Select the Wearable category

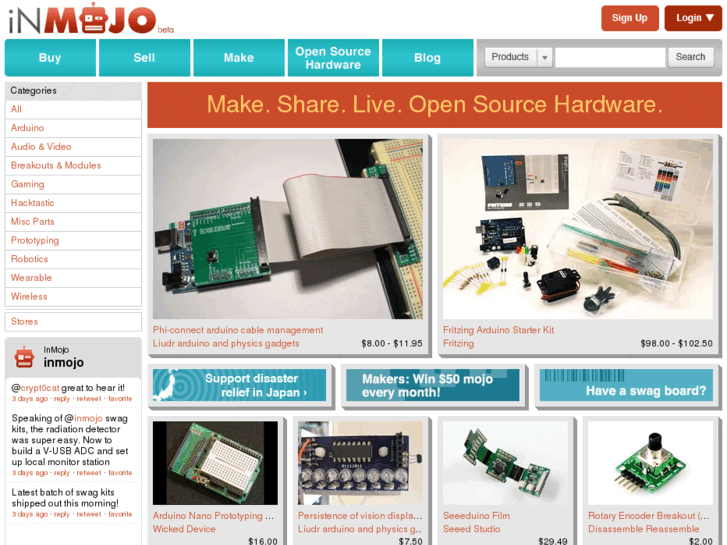click(x=73, y=278)
